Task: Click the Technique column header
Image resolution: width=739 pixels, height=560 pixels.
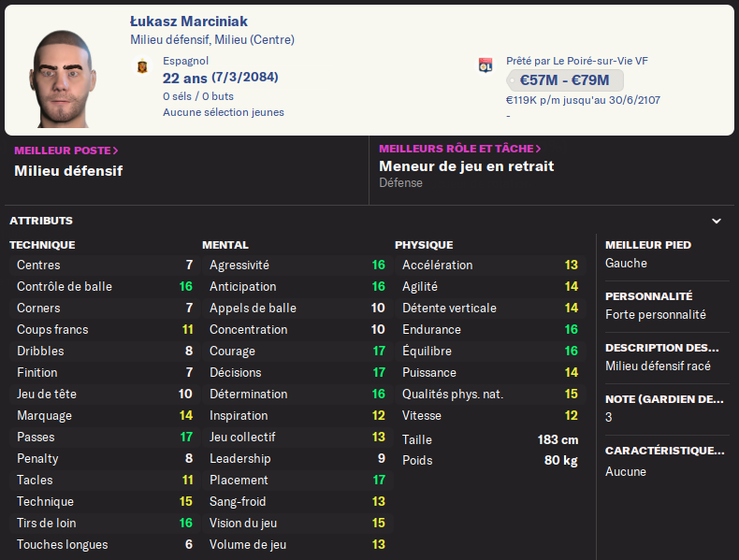Action: point(42,245)
